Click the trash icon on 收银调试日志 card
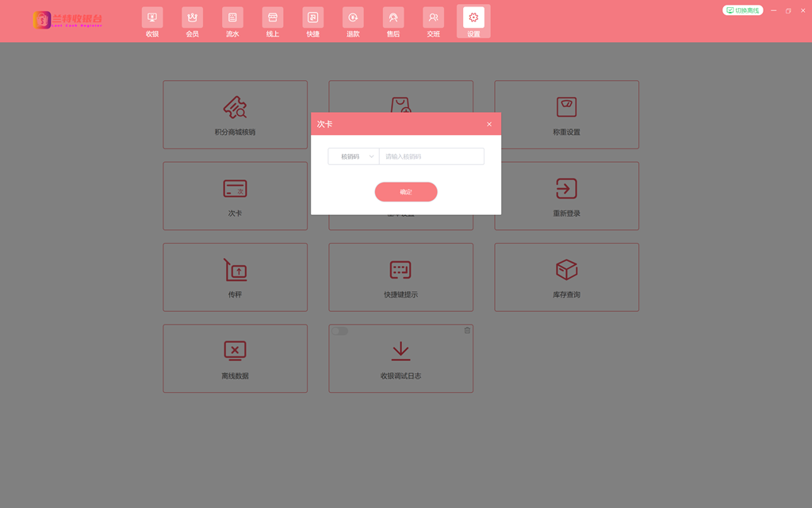Screen dimensions: 812x508 tap(467, 330)
